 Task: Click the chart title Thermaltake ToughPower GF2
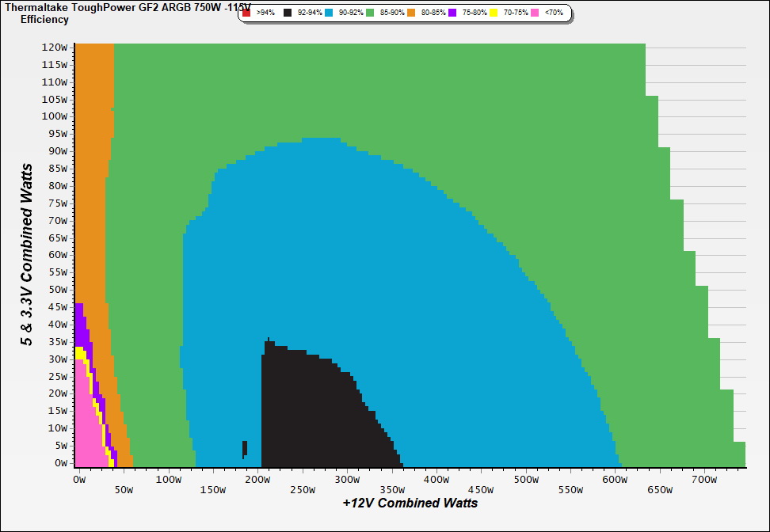pos(119,7)
